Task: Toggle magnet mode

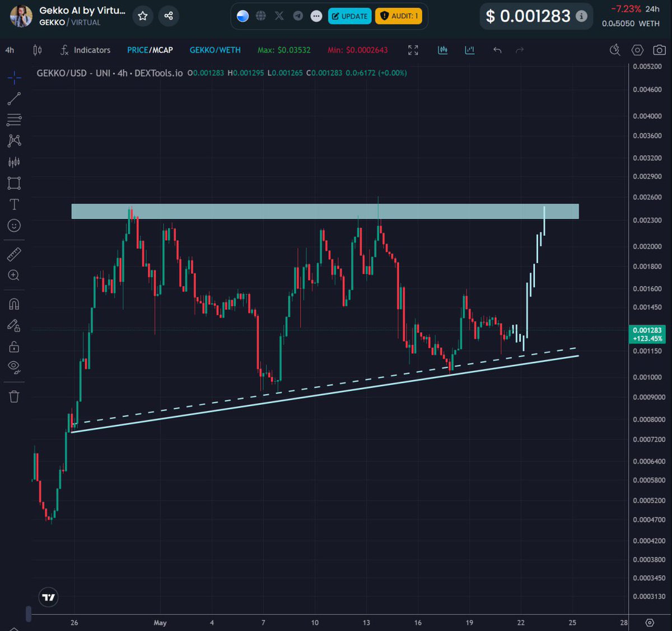Action: (14, 304)
